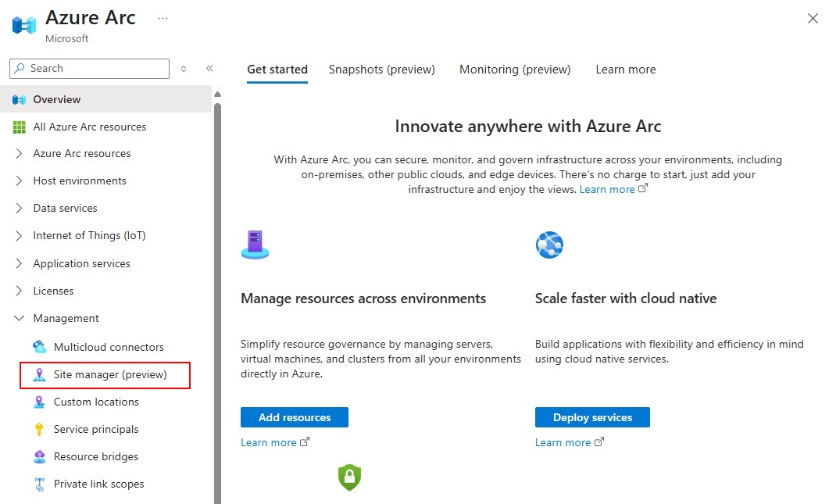Switch to the Snapshots (preview) tab
The image size is (829, 504).
point(381,70)
